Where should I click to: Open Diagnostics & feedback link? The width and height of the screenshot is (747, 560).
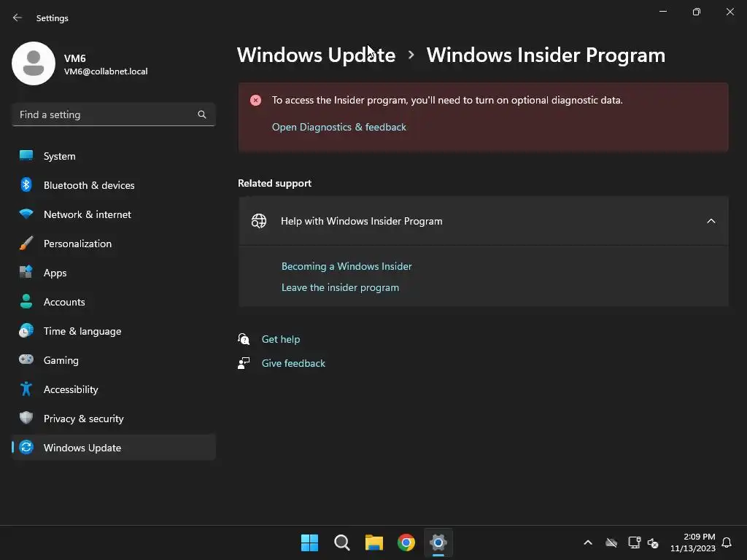(338, 127)
